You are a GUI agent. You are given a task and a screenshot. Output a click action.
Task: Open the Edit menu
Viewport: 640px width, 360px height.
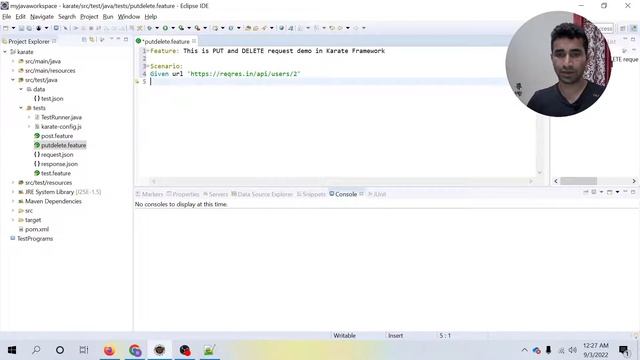click(x=20, y=17)
